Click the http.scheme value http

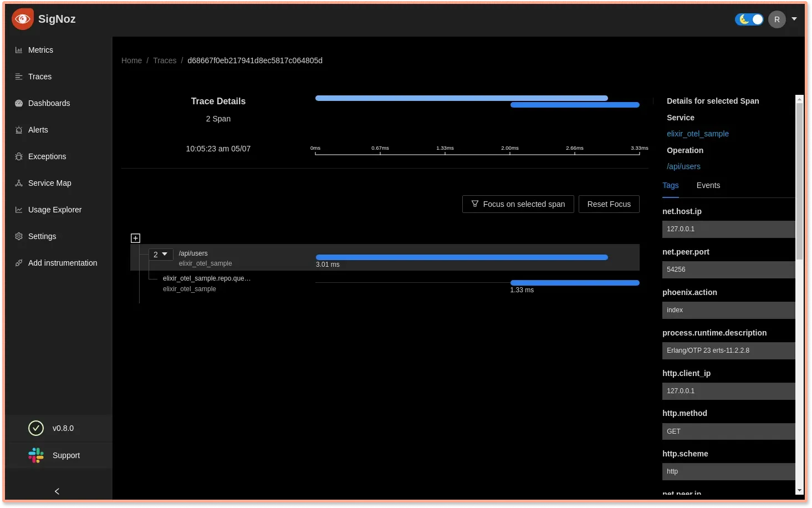point(729,471)
